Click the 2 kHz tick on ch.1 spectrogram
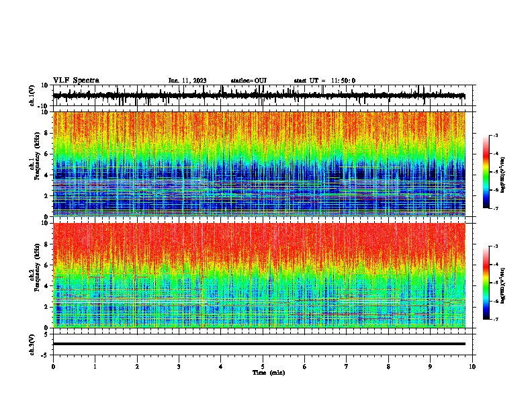This screenshot has width=532, height=411. (46, 195)
